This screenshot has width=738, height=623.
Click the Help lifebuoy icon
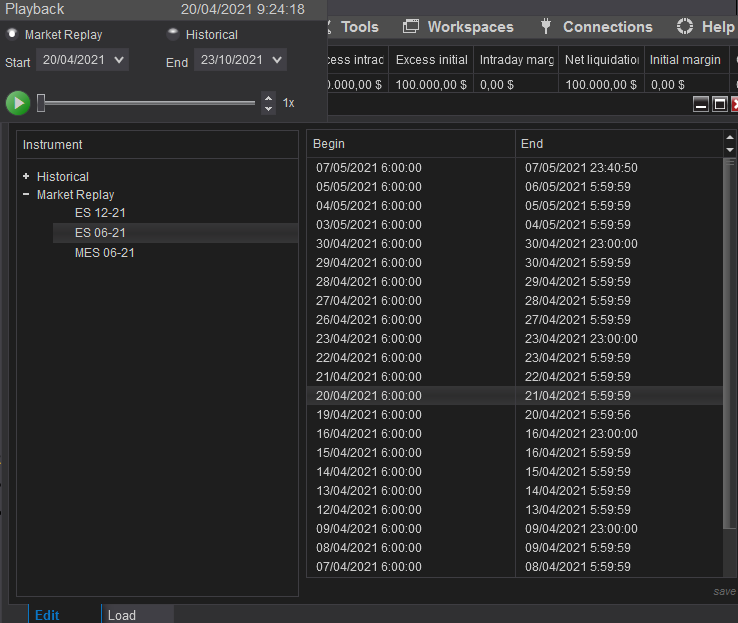[685, 26]
